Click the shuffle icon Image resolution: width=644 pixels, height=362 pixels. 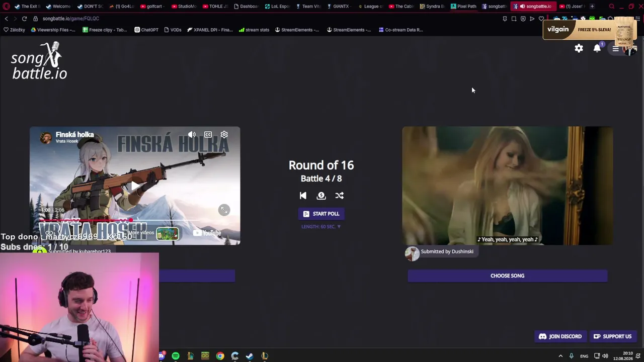(x=340, y=196)
